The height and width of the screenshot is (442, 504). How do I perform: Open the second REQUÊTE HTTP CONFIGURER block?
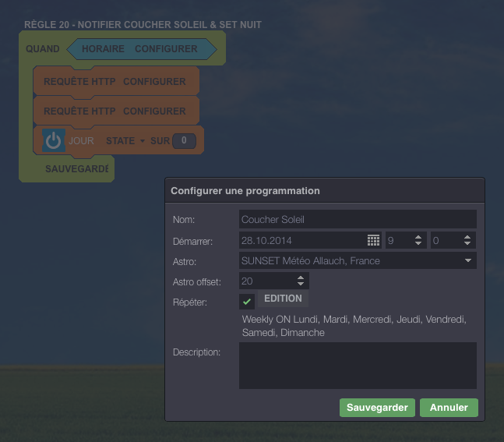point(115,111)
